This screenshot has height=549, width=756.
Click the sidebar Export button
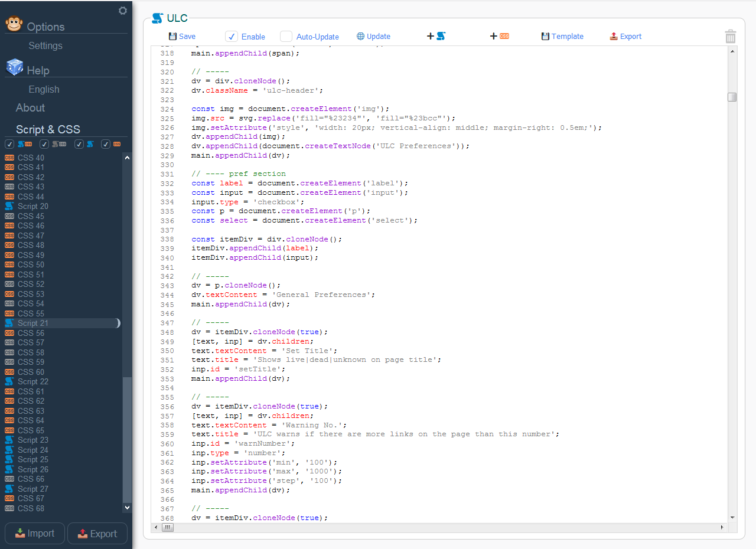click(x=97, y=533)
